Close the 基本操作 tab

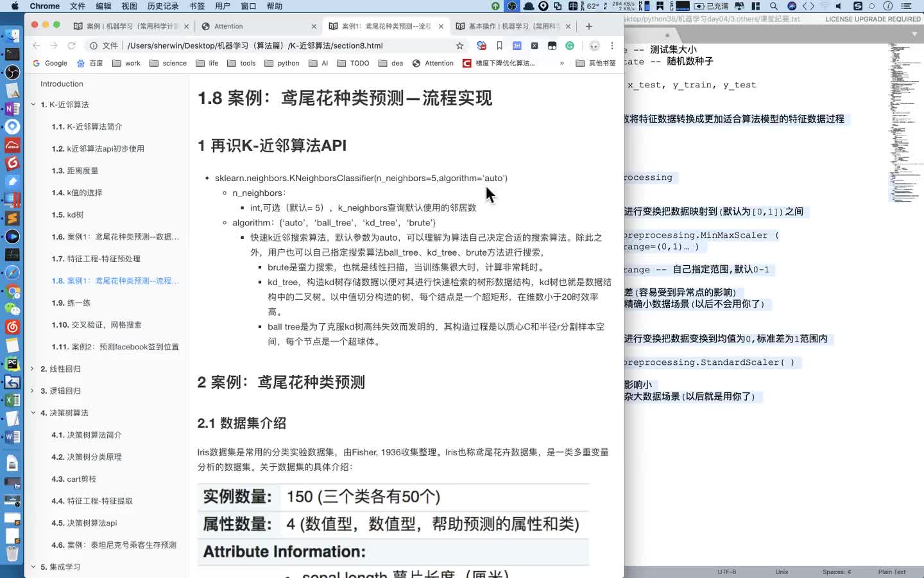click(x=568, y=26)
